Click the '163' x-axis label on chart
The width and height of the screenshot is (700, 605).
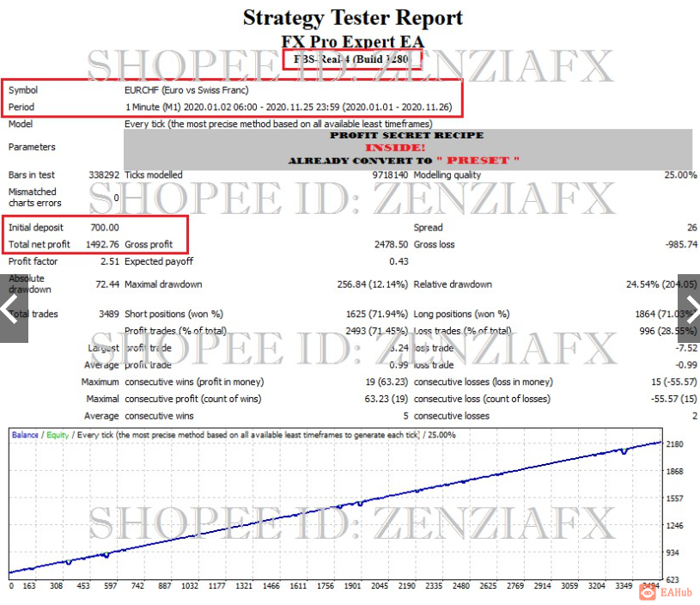[x=29, y=586]
